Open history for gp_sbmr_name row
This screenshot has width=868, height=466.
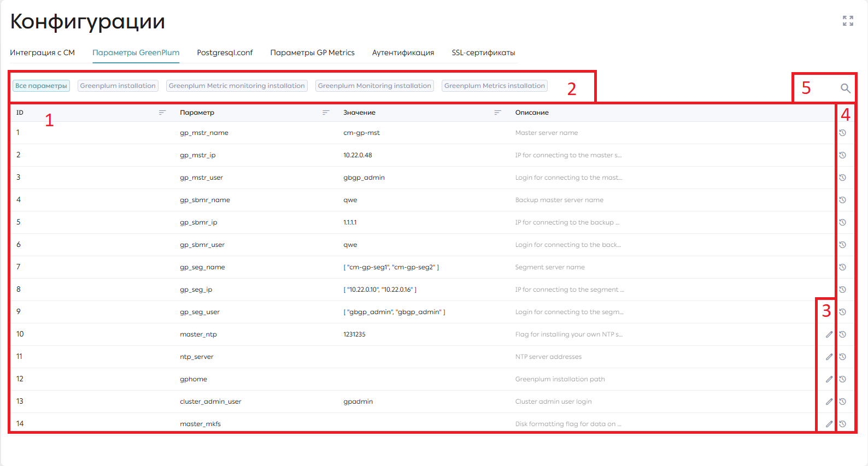pyautogui.click(x=843, y=200)
